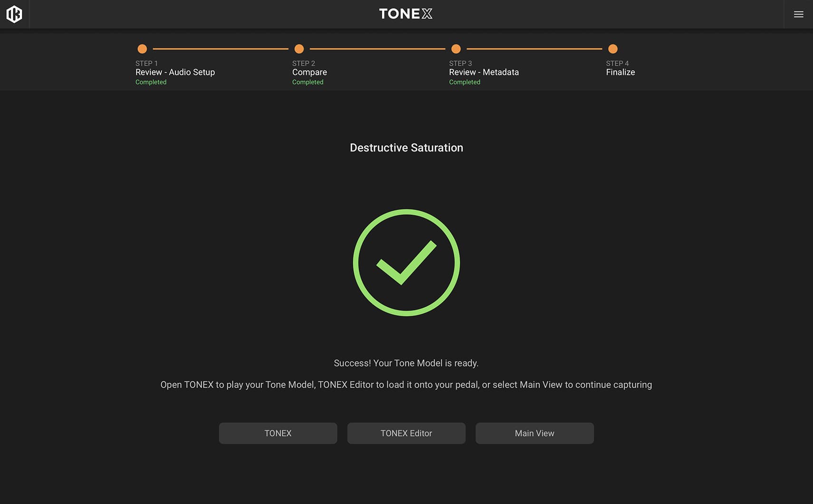Select the Step 3 progress dot
813x504 pixels.
click(x=456, y=49)
